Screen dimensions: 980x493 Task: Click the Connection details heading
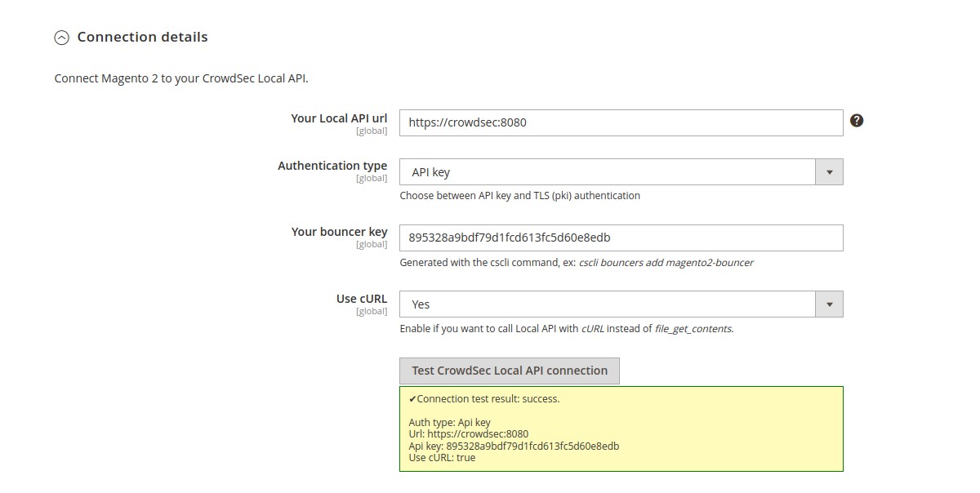pos(142,37)
